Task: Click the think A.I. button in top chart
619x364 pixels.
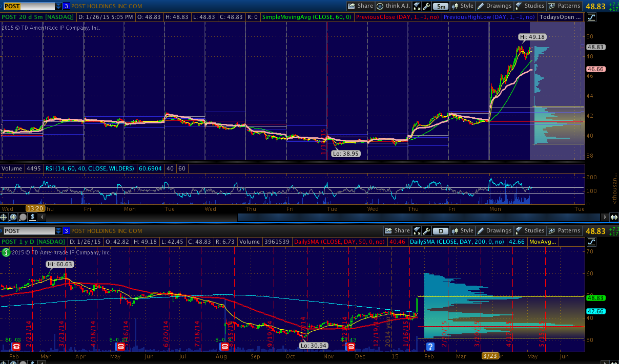Action: coord(394,6)
